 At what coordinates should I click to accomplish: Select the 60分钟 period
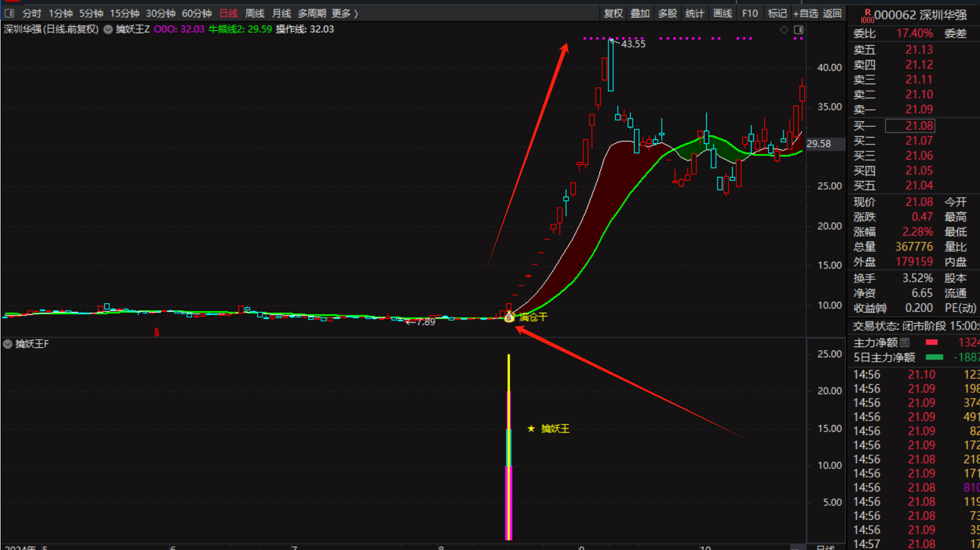click(x=197, y=13)
